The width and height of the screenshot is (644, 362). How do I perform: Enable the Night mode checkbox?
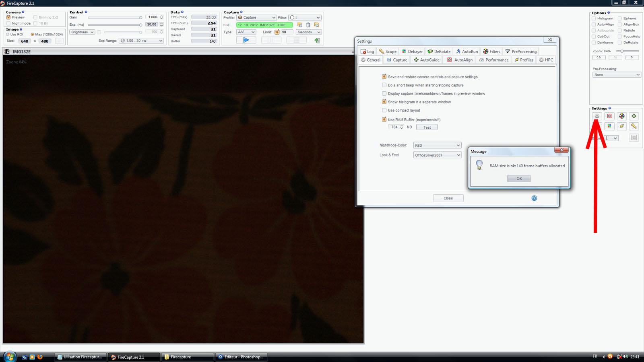[8, 23]
